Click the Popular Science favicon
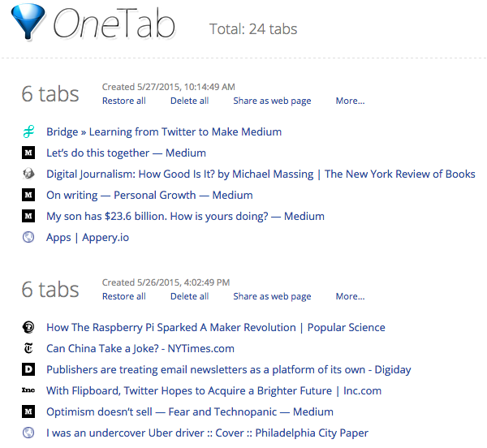The height and width of the screenshot is (448, 487). point(28,327)
